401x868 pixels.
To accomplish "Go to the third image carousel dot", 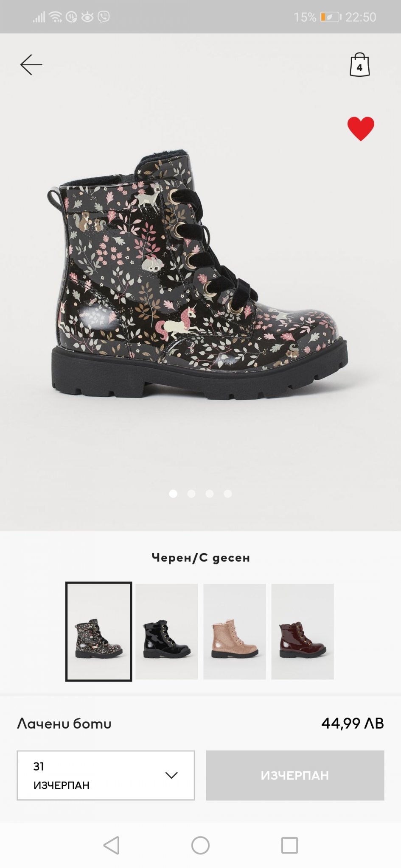I will tap(210, 494).
